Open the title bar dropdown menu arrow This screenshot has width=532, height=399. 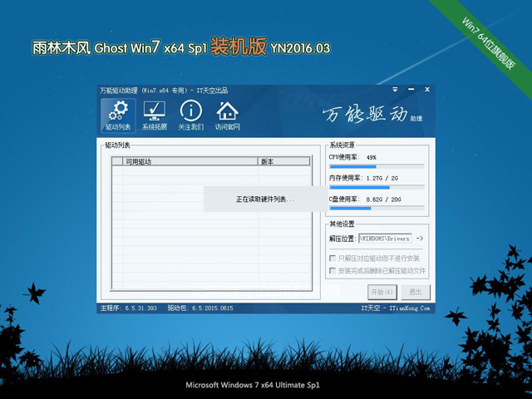pos(395,90)
